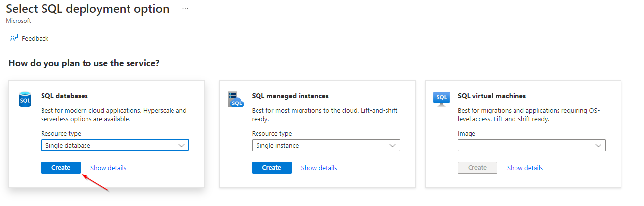The image size is (644, 206).
Task: Expand the Single instance resource type dropdown
Action: pos(326,145)
